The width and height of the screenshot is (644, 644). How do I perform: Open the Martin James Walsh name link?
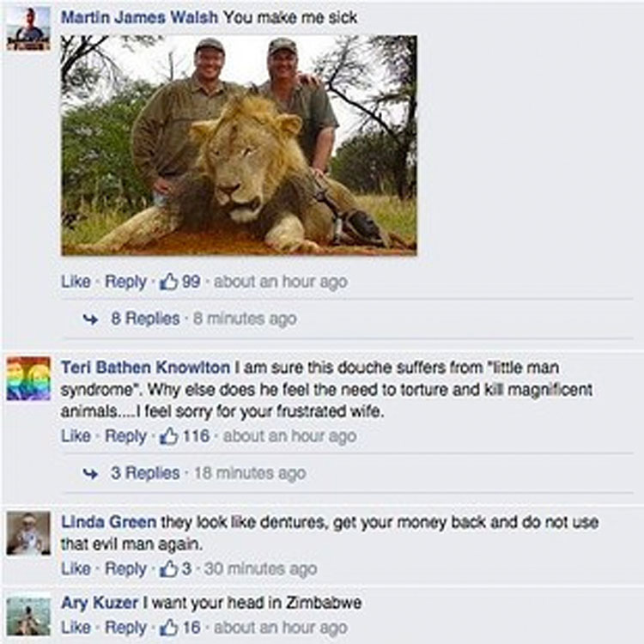click(140, 18)
